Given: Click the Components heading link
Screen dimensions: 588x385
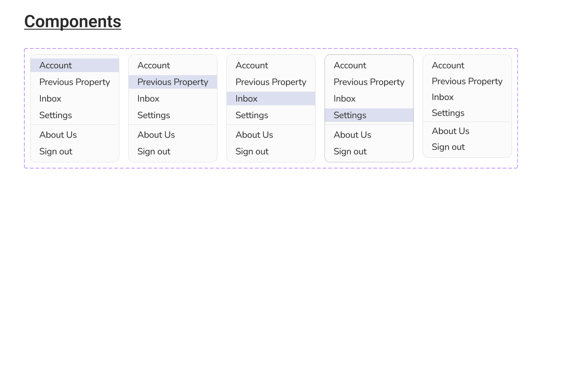Looking at the screenshot, I should (73, 22).
